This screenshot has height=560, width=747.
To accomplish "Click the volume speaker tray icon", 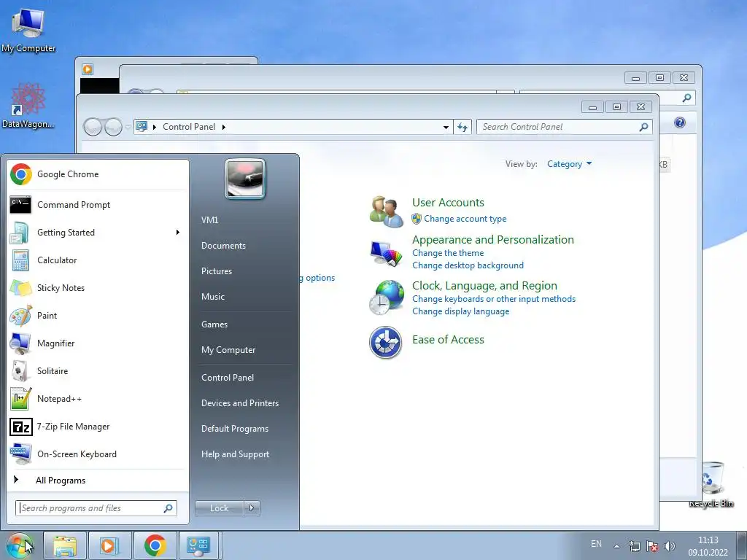I will (x=670, y=546).
